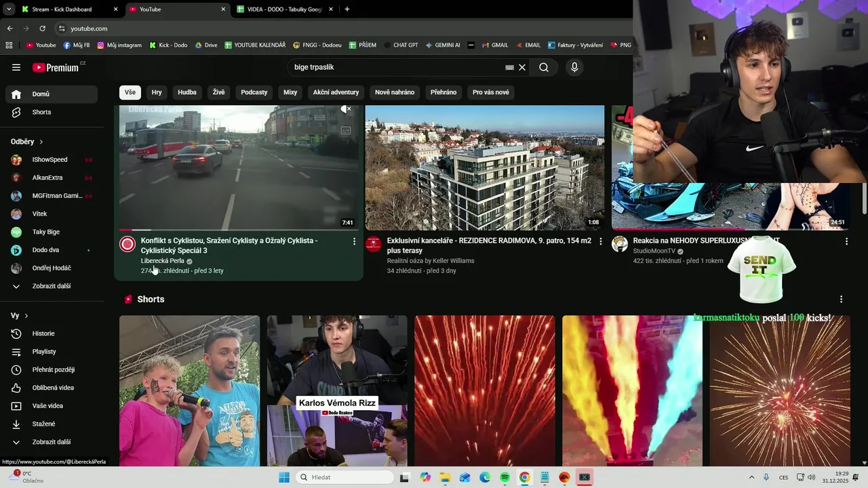This screenshot has width=868, height=488.
Task: Open the YouTube hamburger guide menu
Action: [x=16, y=67]
